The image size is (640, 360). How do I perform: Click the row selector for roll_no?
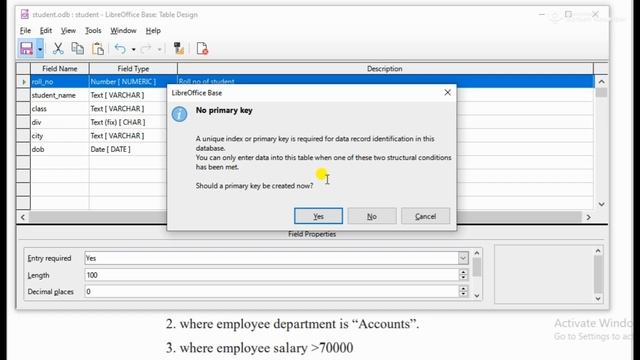point(23,82)
